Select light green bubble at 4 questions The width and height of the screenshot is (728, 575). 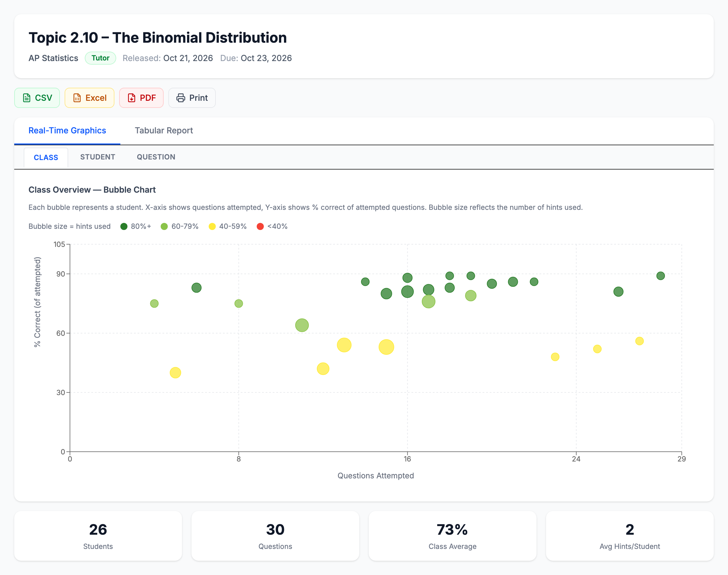tap(154, 304)
